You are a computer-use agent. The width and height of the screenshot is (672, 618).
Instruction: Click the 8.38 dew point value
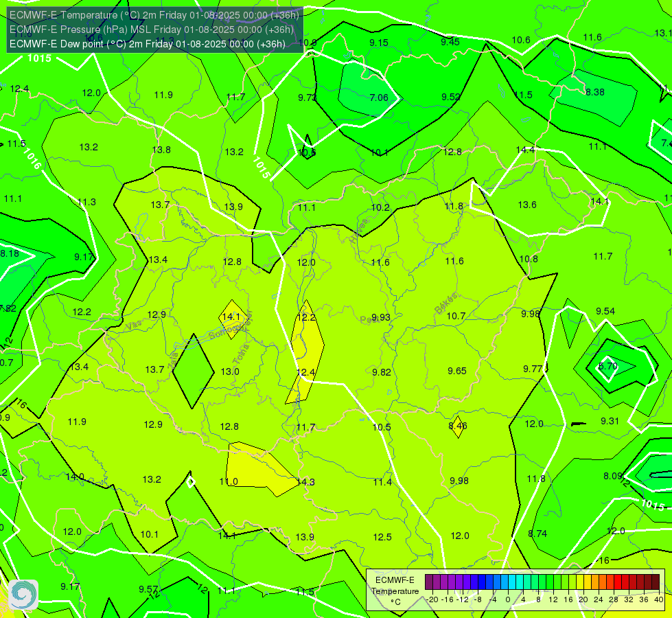click(595, 92)
